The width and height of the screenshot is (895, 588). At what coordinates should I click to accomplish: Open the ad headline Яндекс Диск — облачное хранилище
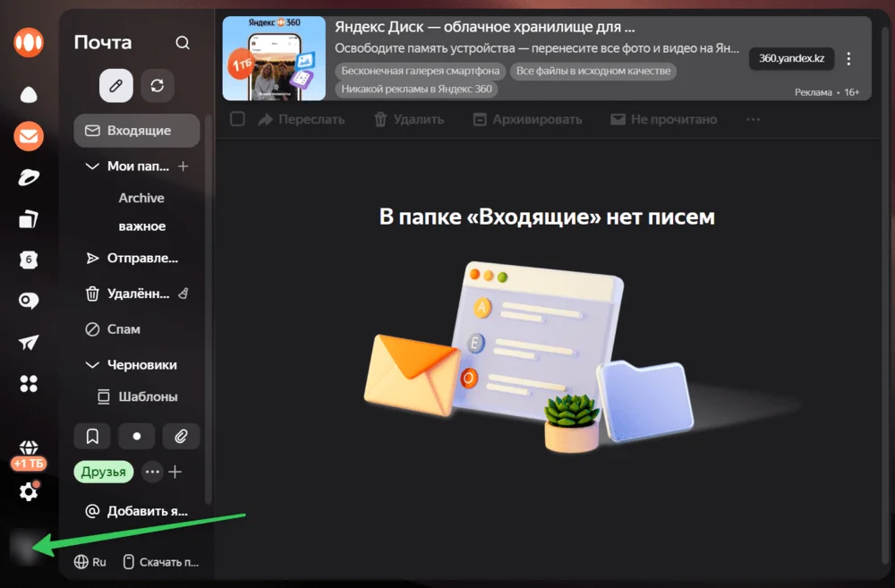pos(484,27)
